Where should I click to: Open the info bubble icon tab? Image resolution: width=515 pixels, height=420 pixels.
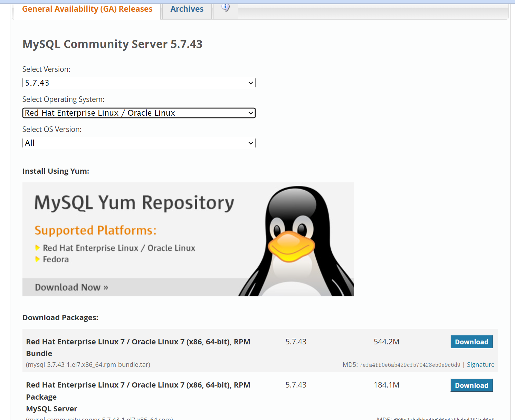click(226, 9)
